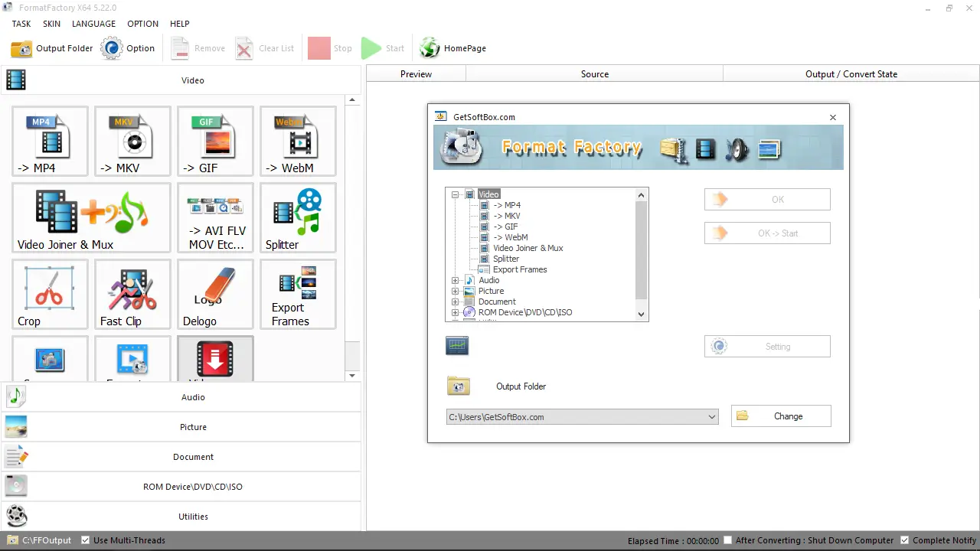
Task: Click the Remove toolbar button
Action: (x=198, y=48)
